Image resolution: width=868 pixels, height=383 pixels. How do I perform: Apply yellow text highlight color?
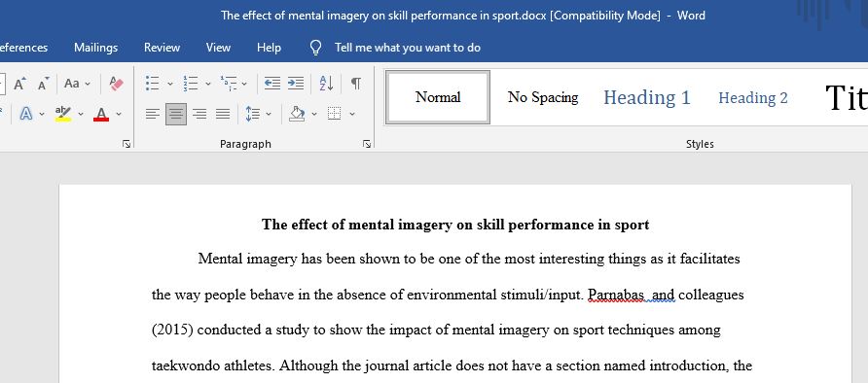point(63,114)
